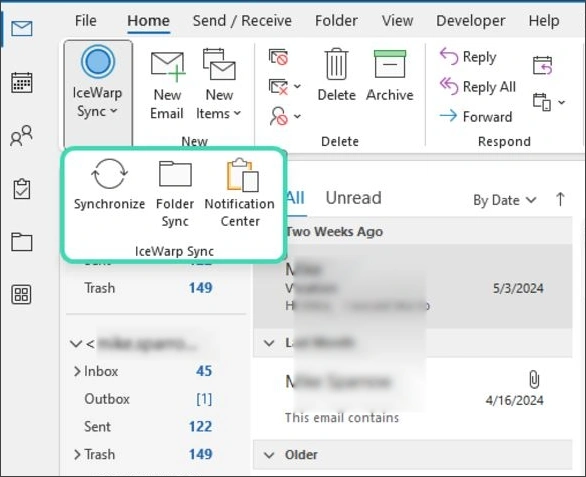Filter messages by Unread
The image size is (586, 477).
pyautogui.click(x=353, y=198)
